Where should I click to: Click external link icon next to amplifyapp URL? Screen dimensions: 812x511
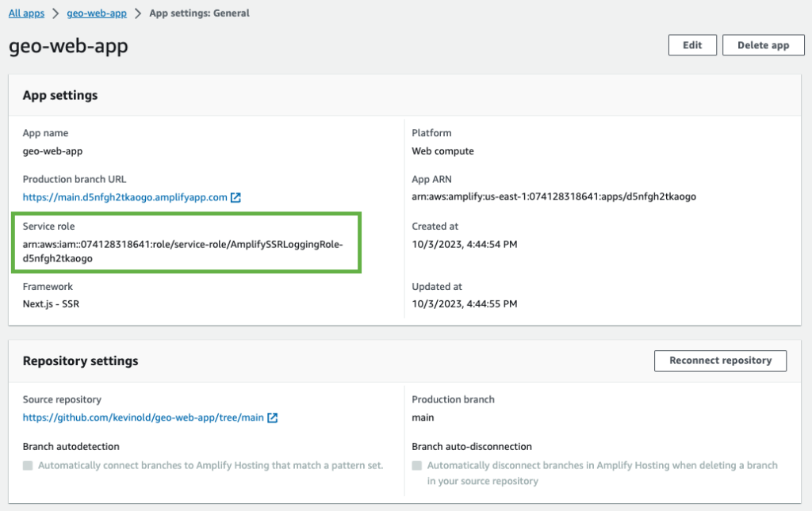[236, 197]
